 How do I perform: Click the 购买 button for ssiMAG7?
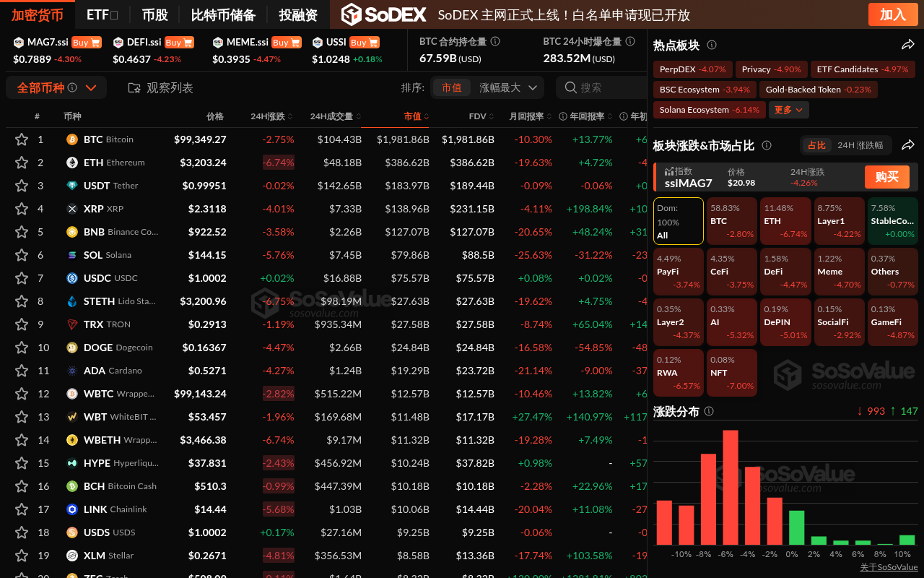tap(886, 177)
